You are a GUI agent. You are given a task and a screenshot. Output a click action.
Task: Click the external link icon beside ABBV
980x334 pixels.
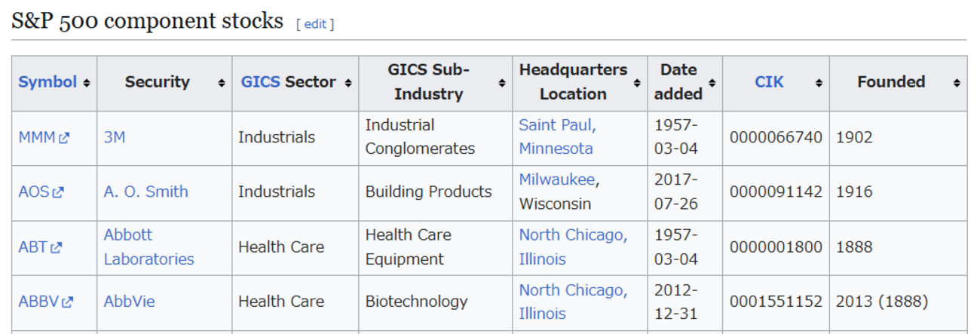coord(68,302)
